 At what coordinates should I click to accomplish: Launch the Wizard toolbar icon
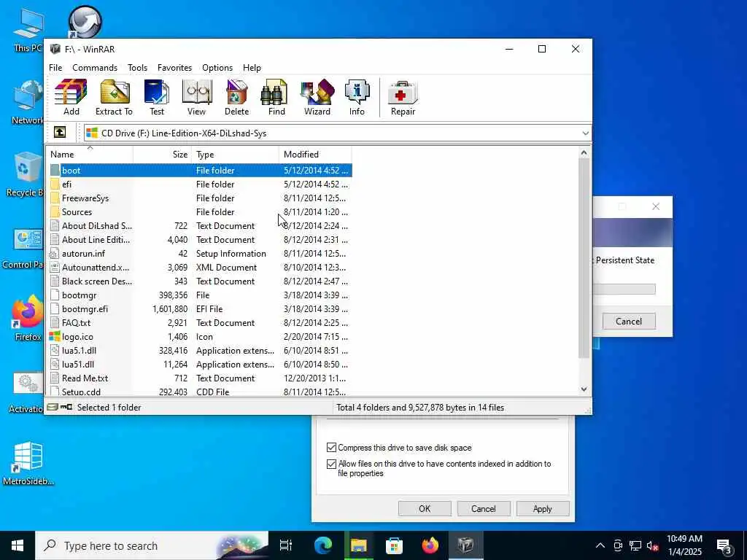tap(317, 98)
